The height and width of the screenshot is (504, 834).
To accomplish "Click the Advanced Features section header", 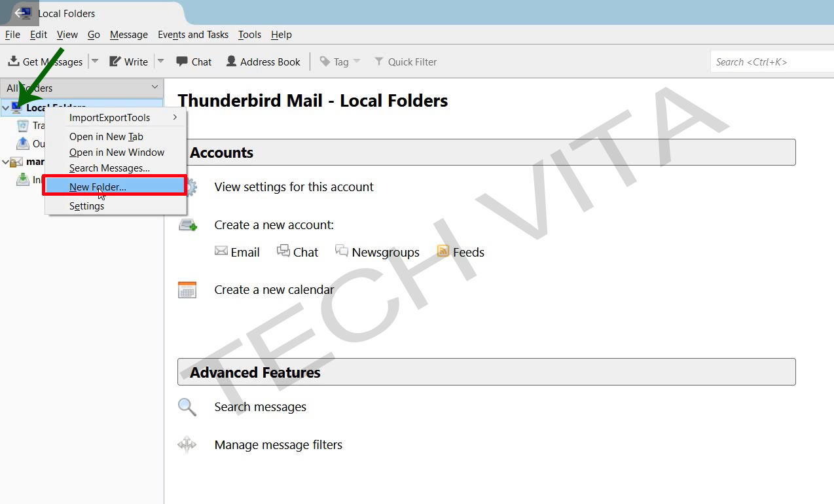I will pyautogui.click(x=486, y=372).
